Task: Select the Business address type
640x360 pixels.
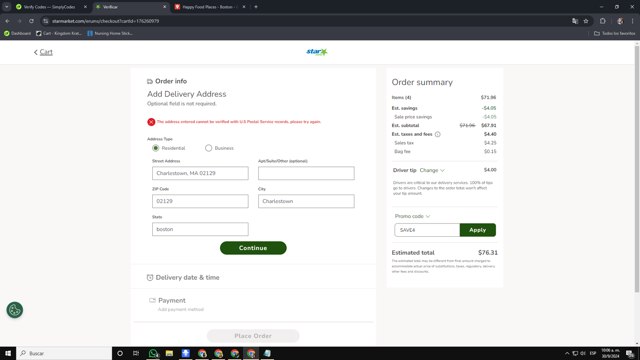Action: (x=209, y=148)
